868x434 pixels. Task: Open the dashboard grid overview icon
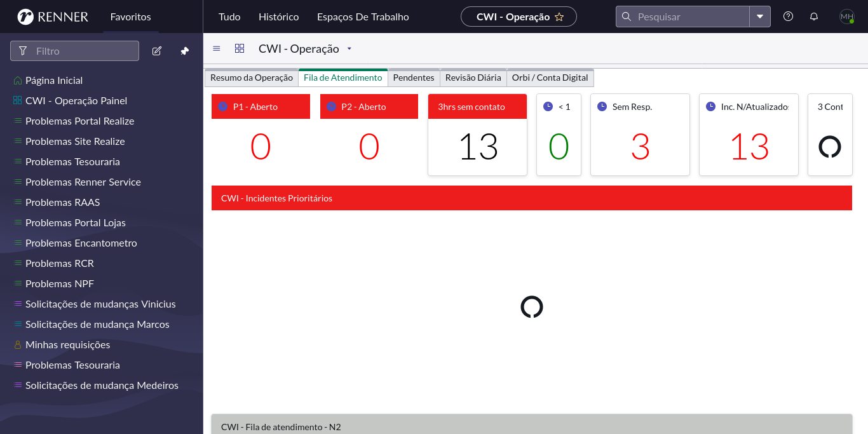coord(240,48)
